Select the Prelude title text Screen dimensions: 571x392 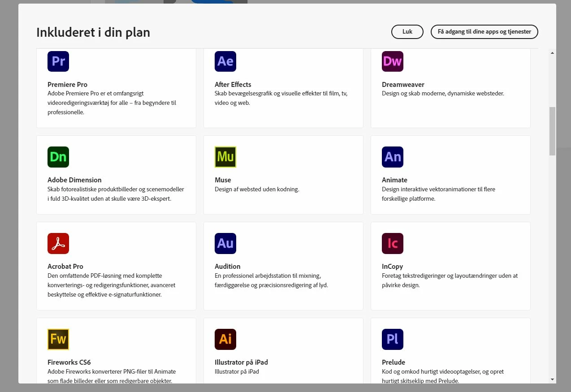pos(394,362)
